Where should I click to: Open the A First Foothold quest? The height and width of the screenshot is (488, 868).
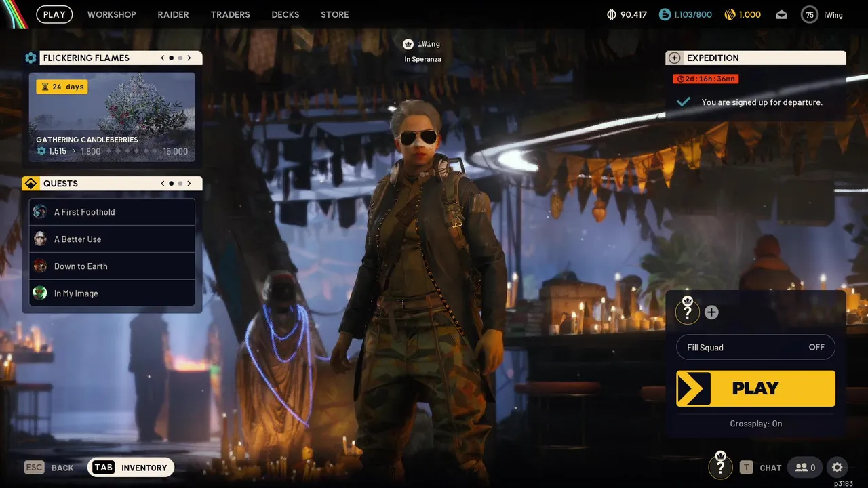point(112,212)
